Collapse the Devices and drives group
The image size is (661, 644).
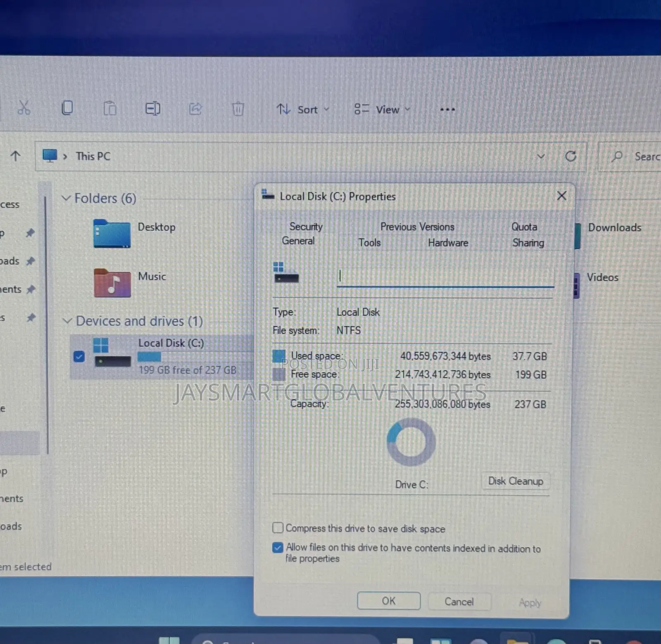tap(67, 321)
